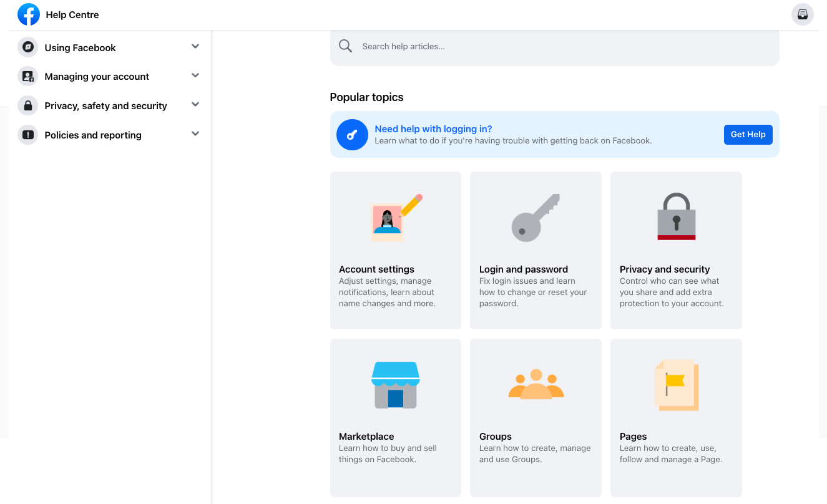
Task: Expand the Policies and reporting chevron
Action: tap(195, 134)
